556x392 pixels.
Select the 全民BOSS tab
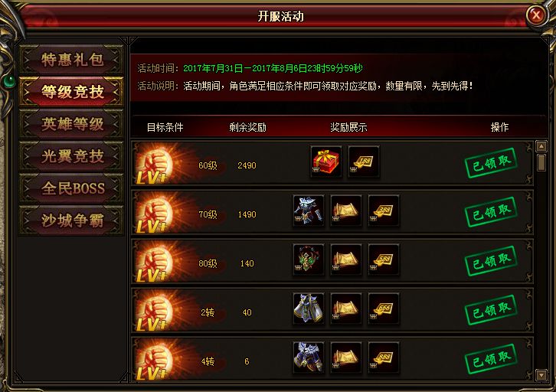(72, 188)
